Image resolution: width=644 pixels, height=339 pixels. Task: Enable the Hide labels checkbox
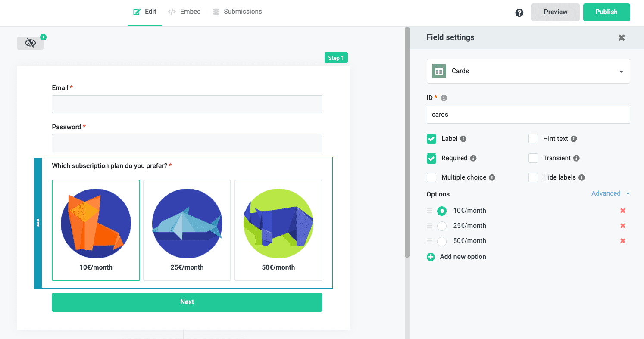click(533, 177)
